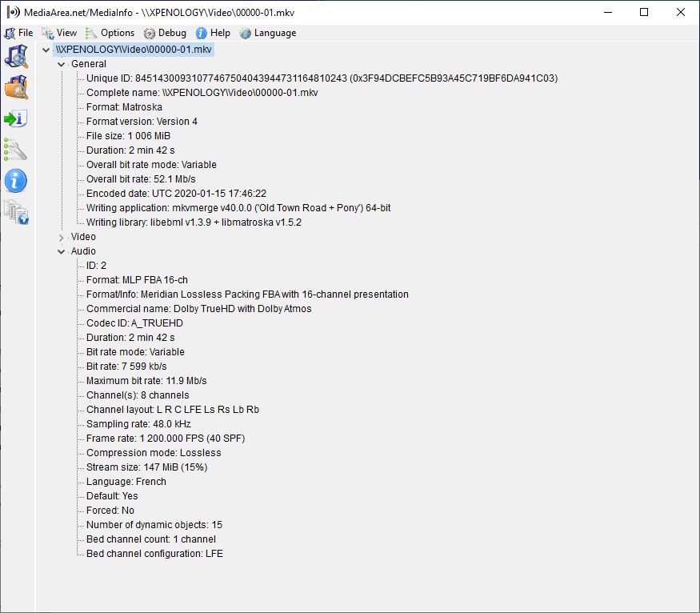The width and height of the screenshot is (700, 613).
Task: Select the Writing library: libebml row
Action: [194, 222]
